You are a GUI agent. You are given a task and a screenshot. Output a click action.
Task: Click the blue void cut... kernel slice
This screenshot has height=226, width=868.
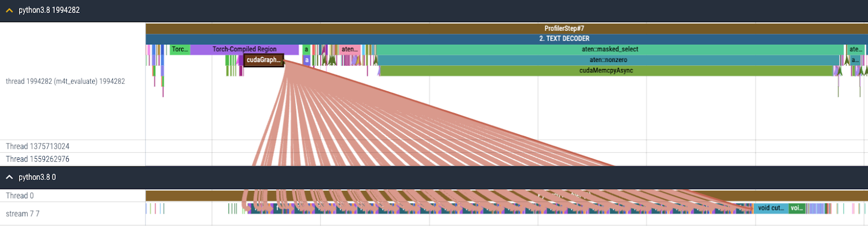(x=770, y=208)
